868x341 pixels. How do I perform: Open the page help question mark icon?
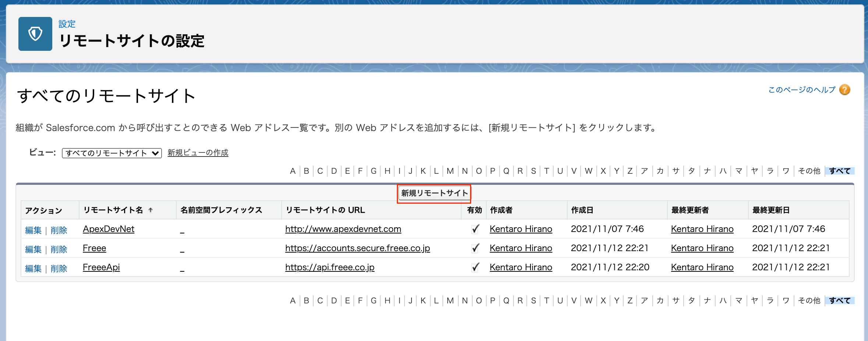pos(845,90)
